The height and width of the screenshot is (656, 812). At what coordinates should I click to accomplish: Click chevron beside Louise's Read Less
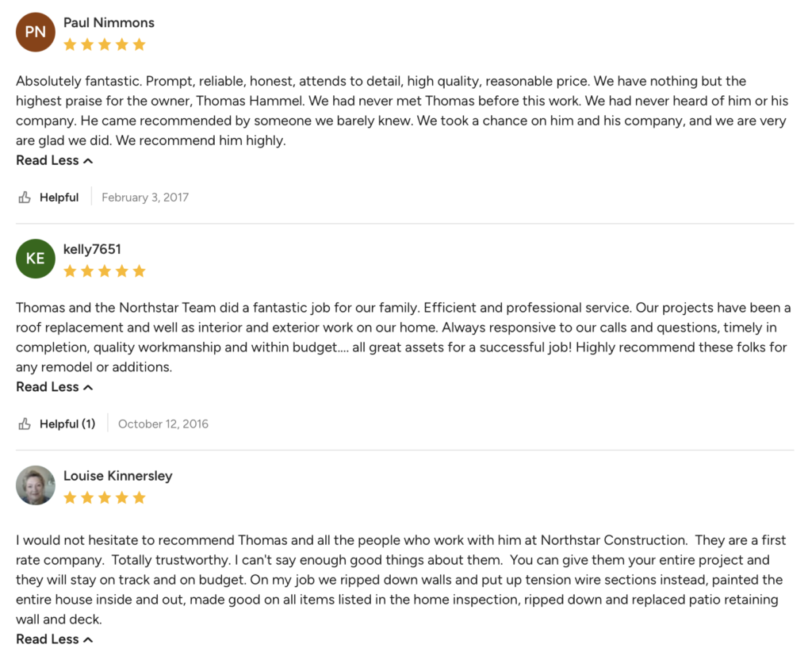88,640
